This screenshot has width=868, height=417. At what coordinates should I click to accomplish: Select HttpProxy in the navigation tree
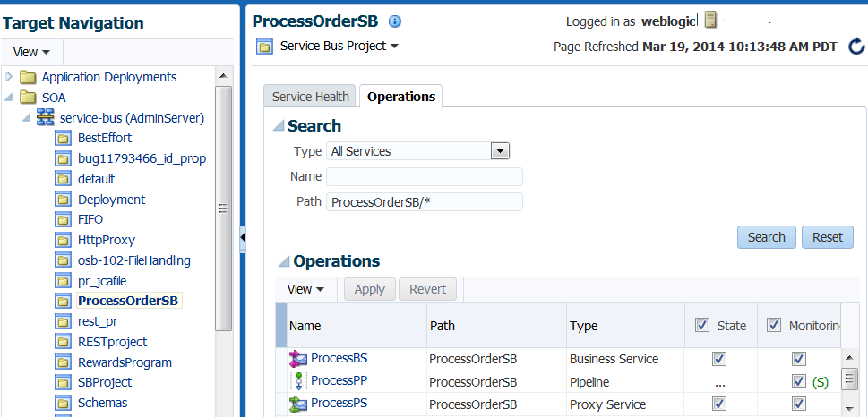[106, 240]
